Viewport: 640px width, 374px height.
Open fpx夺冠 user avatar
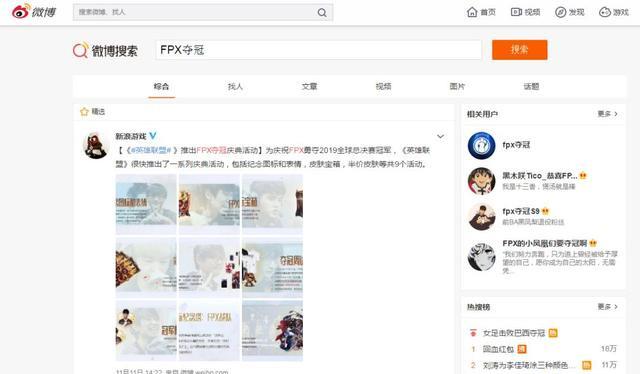[481, 145]
